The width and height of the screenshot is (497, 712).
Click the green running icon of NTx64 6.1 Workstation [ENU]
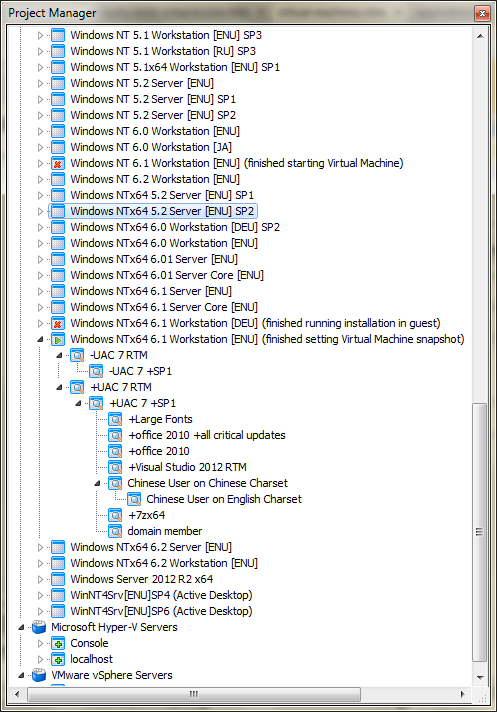click(x=58, y=339)
